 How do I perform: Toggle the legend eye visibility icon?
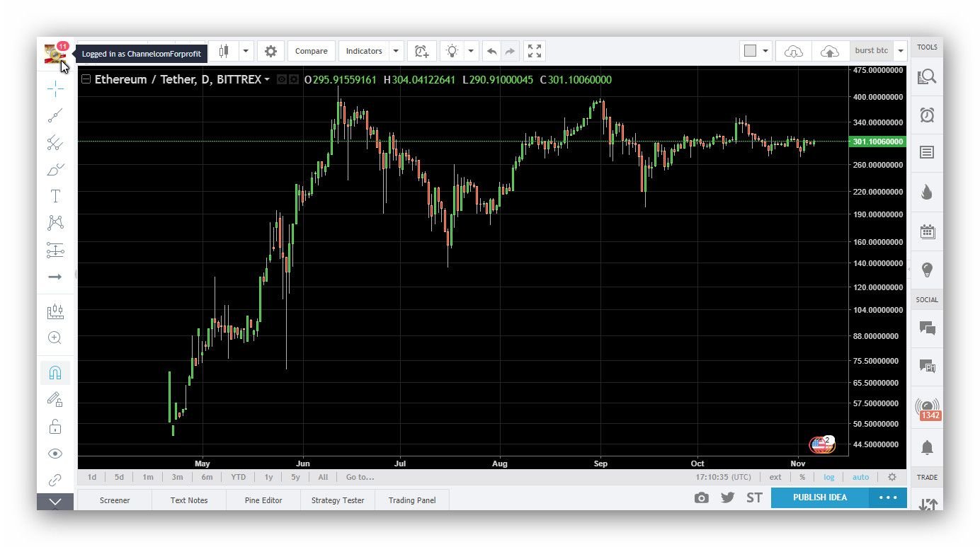click(x=282, y=80)
